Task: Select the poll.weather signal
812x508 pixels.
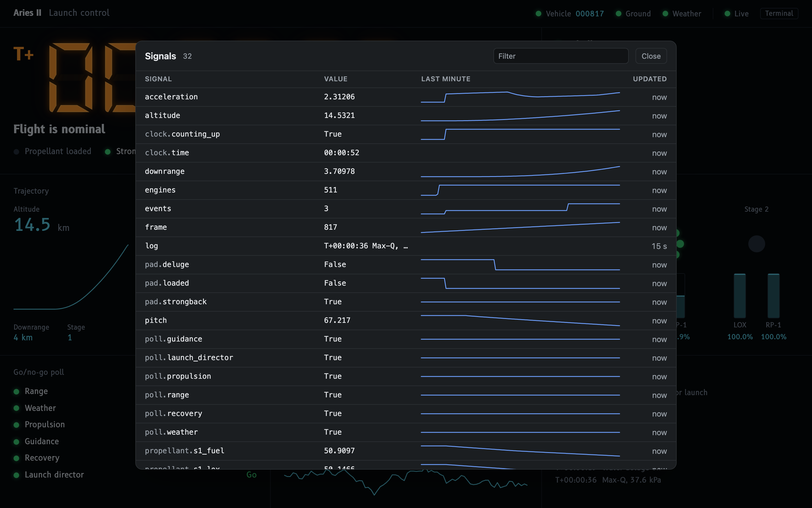Action: click(x=406, y=432)
